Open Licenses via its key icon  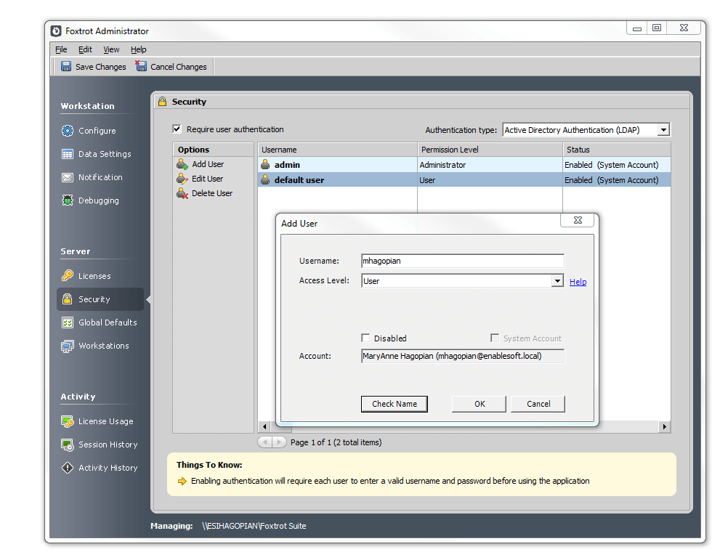click(x=68, y=275)
